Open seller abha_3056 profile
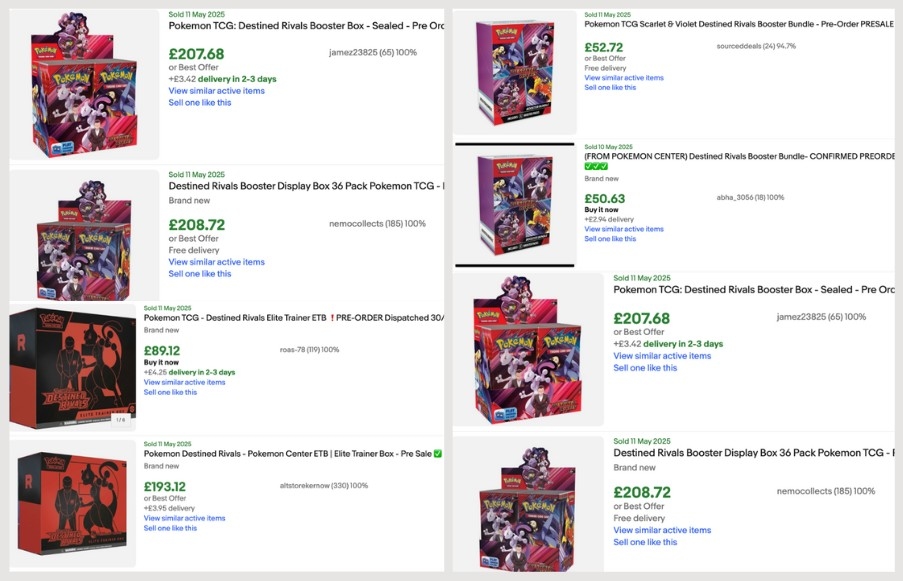 tap(741, 198)
